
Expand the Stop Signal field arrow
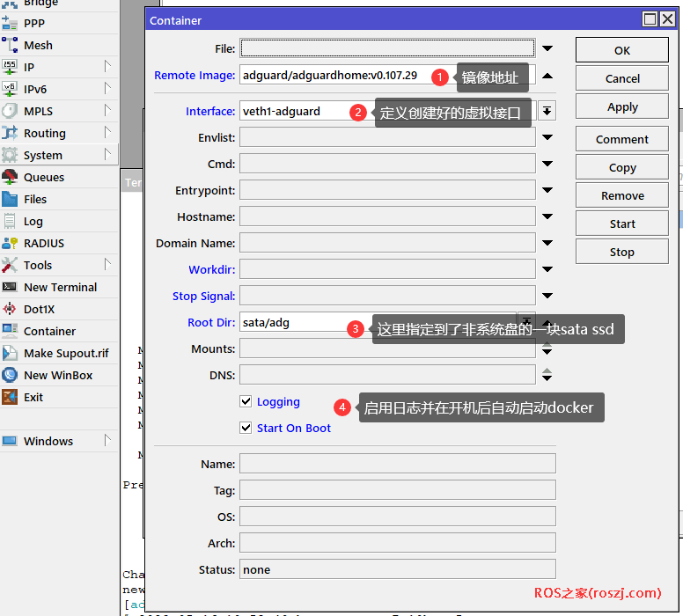click(x=547, y=296)
